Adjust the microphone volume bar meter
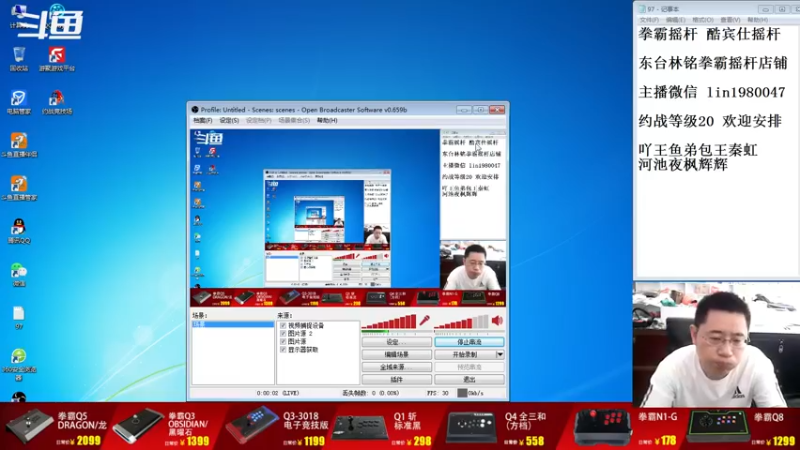The height and width of the screenshot is (450, 800). tap(389, 321)
